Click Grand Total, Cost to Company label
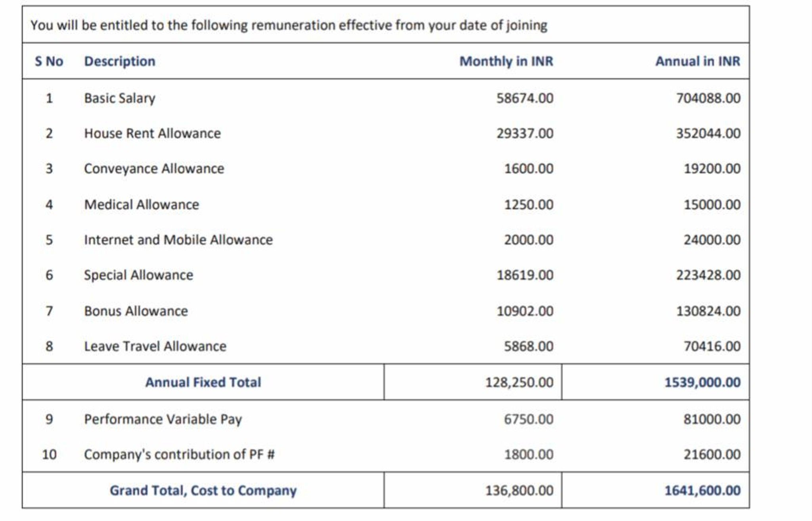Image resolution: width=812 pixels, height=521 pixels. coord(203,490)
